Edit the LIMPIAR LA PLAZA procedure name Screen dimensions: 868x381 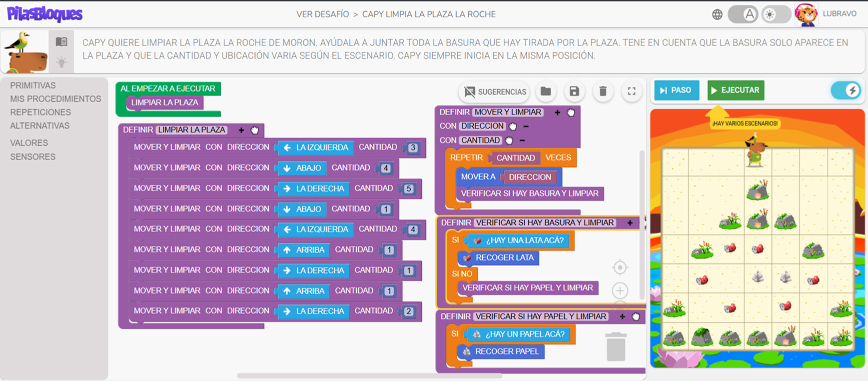tap(192, 130)
